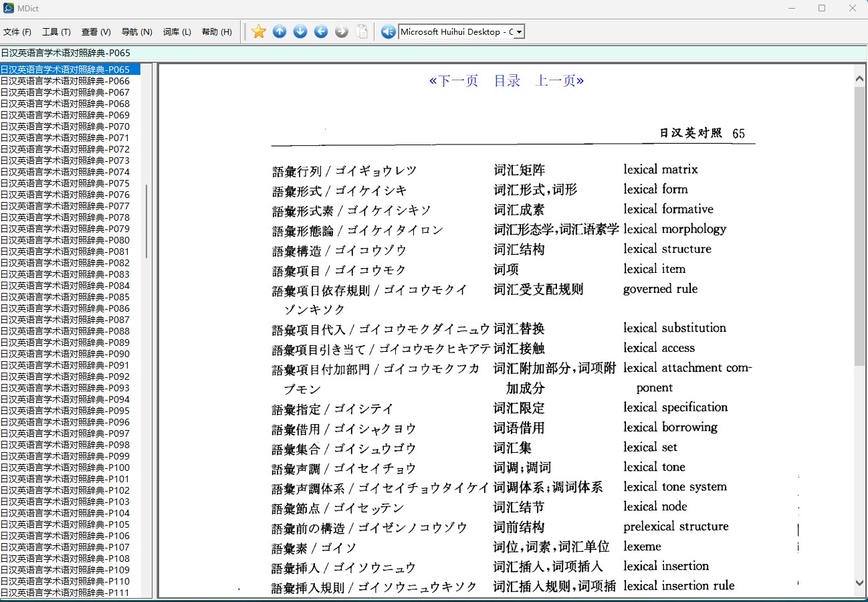Click the «下一页 link
Image resolution: width=868 pixels, height=602 pixels.
point(454,81)
